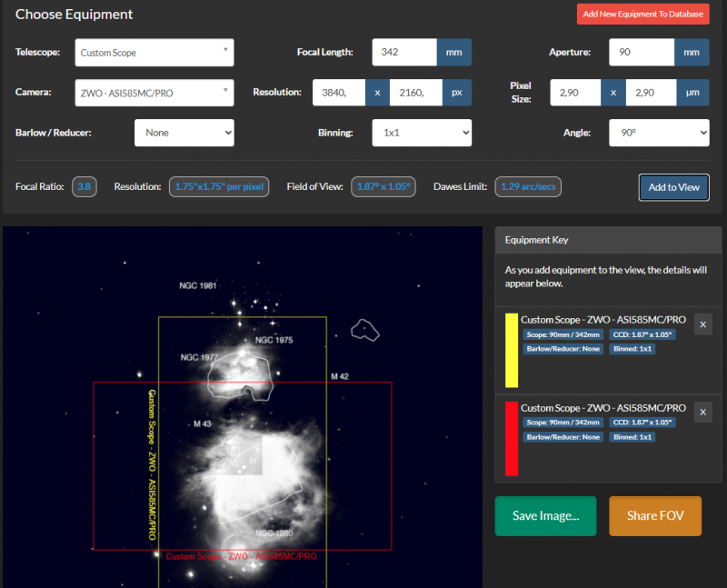Click the 1.75"x1.75" per pixel badge

219,187
